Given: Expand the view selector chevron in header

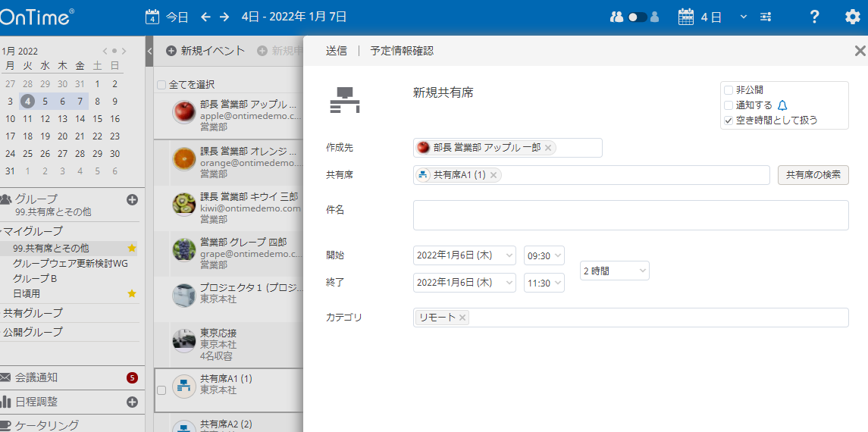Looking at the screenshot, I should pos(744,17).
